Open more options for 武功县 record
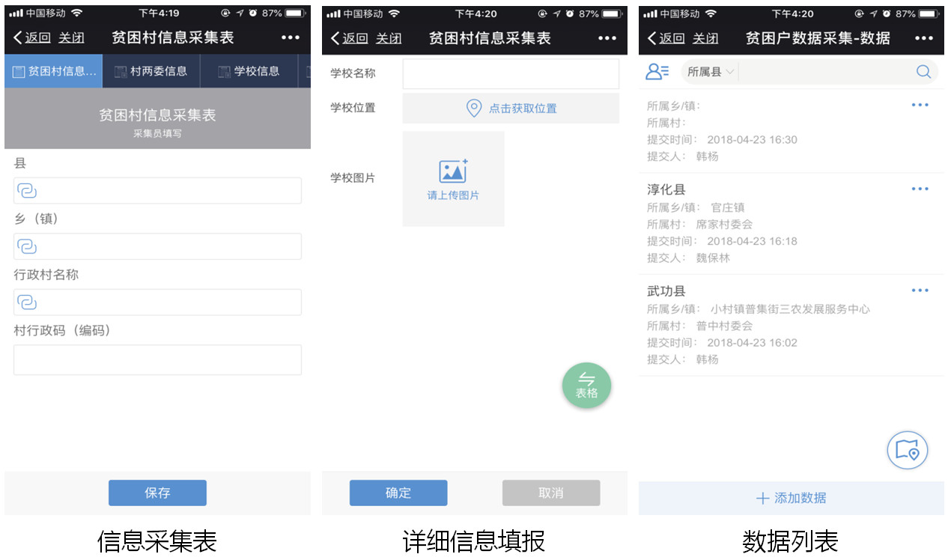951x560 pixels. (x=920, y=290)
